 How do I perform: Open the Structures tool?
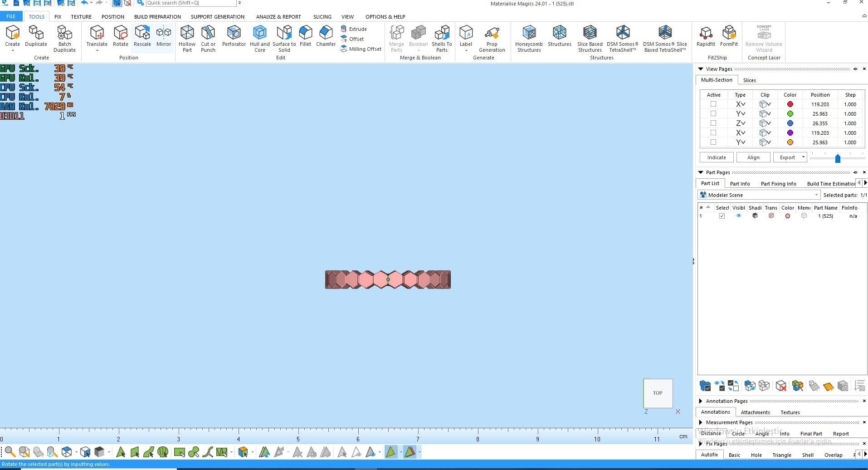[559, 36]
